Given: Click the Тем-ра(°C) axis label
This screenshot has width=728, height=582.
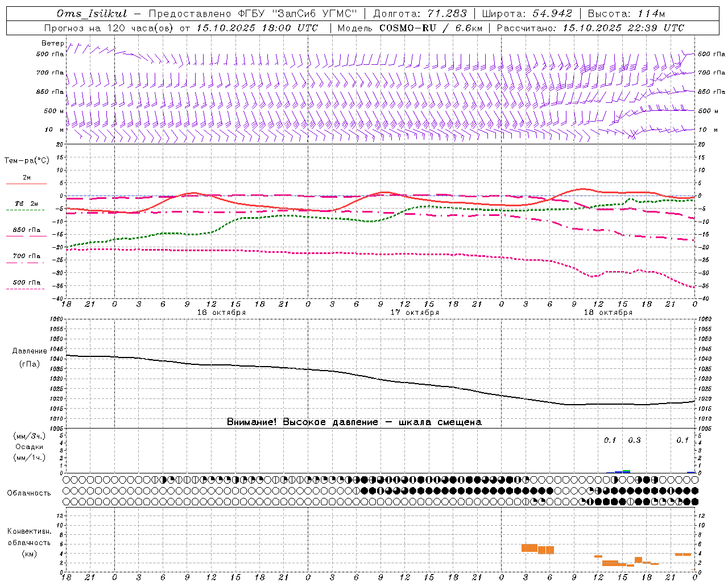Looking at the screenshot, I should (27, 161).
